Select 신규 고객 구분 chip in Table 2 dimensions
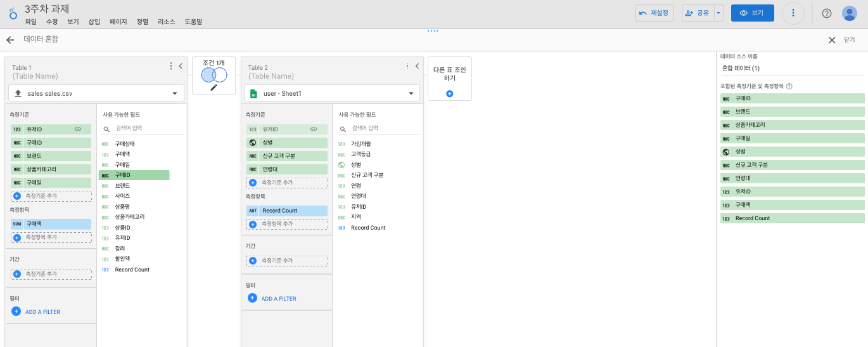The height and width of the screenshot is (347, 868). [287, 156]
